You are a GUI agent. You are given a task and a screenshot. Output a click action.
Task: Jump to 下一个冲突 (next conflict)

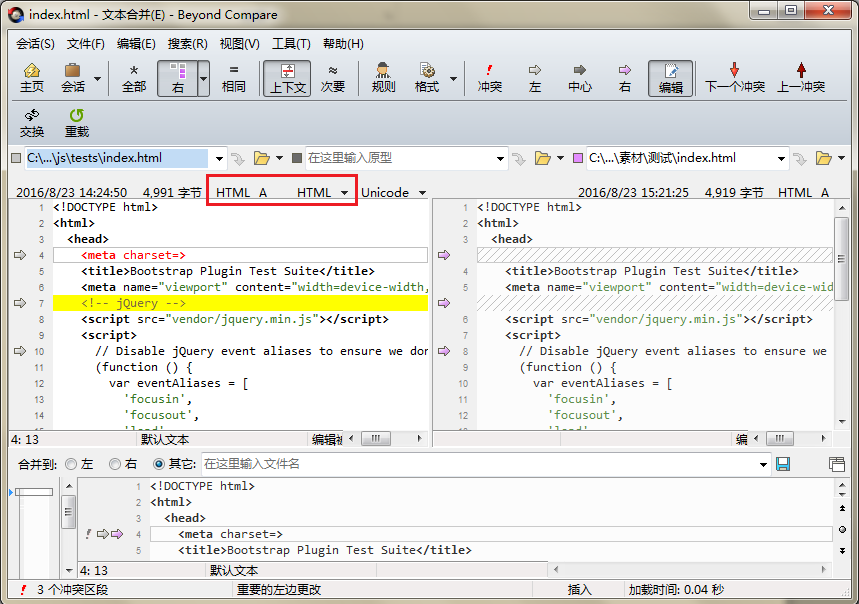[x=734, y=78]
